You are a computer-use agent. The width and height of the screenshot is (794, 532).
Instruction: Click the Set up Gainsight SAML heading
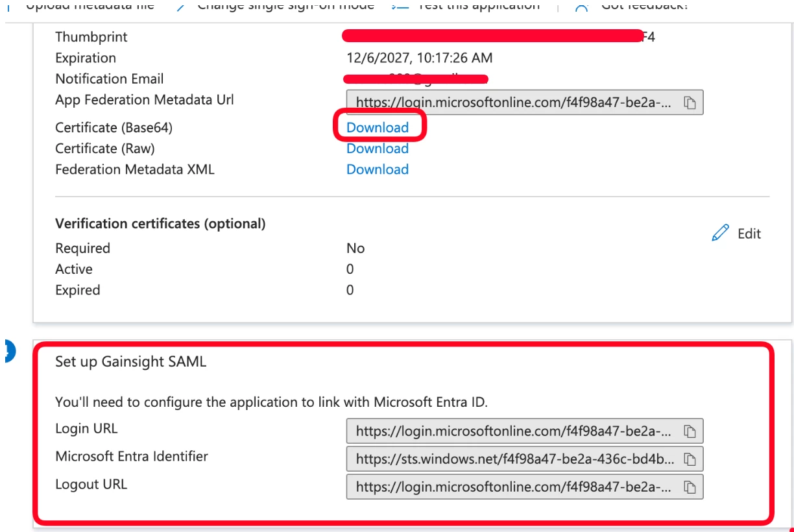point(130,362)
